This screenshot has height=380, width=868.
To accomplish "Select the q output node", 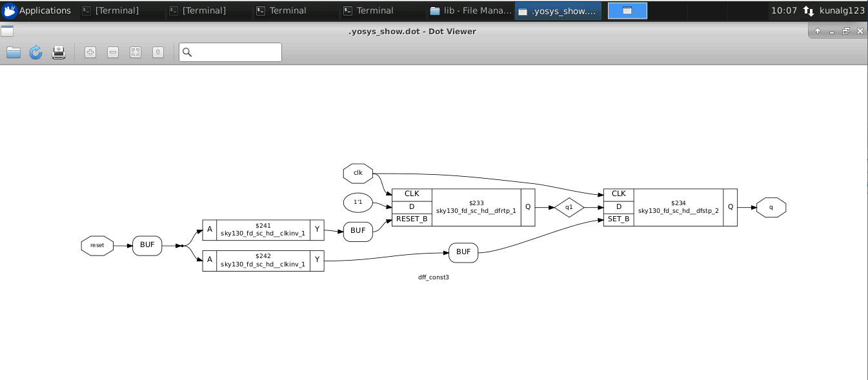I will 772,207.
